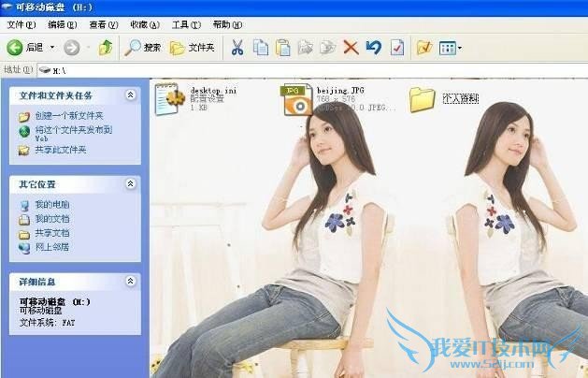Screen dimensions: 588x378
Task: Click the grayed Forward arrow button
Action: [x=72, y=48]
